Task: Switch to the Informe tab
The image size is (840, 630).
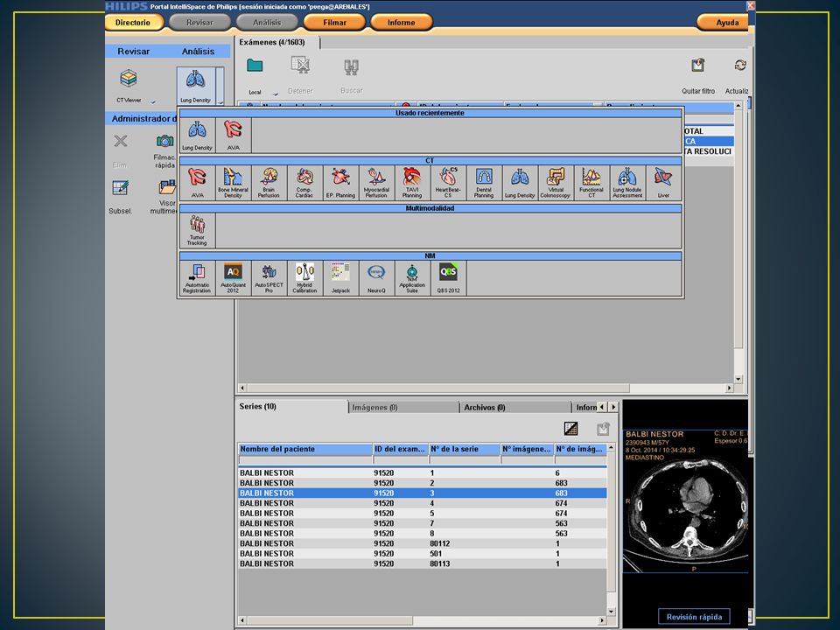Action: [402, 23]
